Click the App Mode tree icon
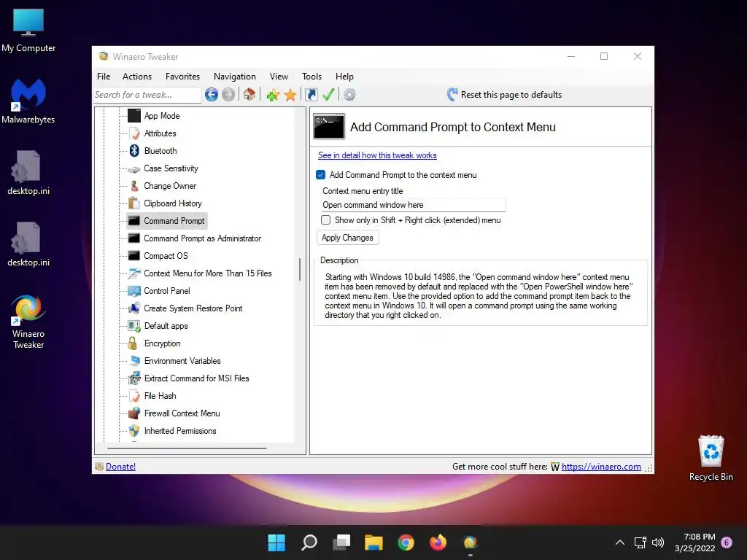The width and height of the screenshot is (747, 560). tap(134, 116)
